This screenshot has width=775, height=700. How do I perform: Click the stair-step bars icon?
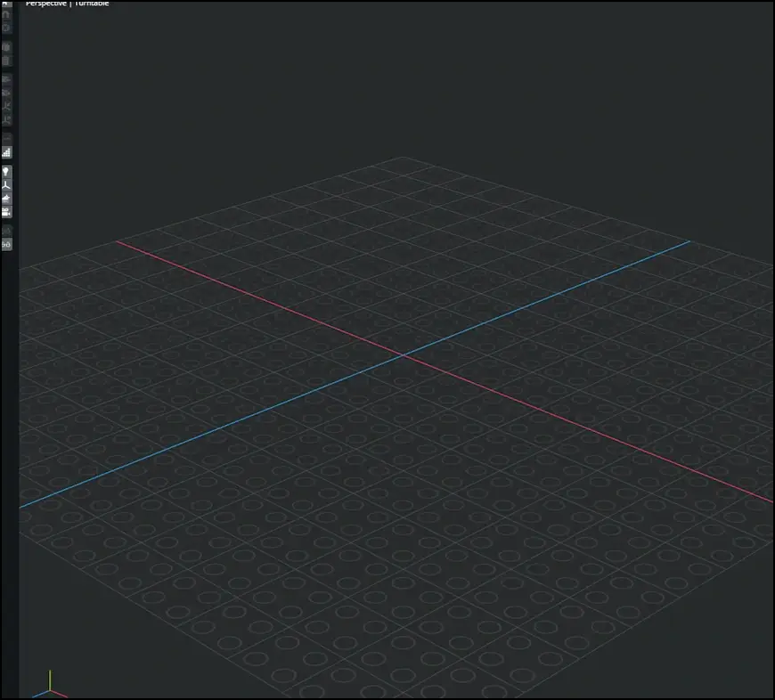(6, 152)
